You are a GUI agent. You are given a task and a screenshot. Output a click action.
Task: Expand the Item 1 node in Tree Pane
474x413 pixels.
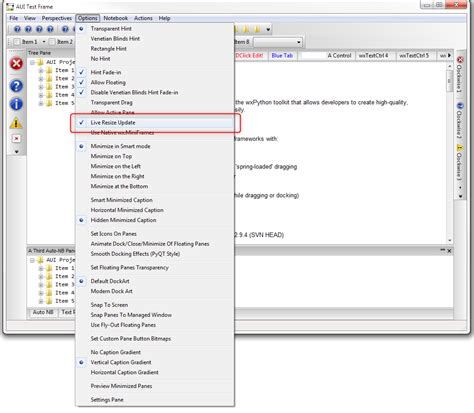point(41,70)
